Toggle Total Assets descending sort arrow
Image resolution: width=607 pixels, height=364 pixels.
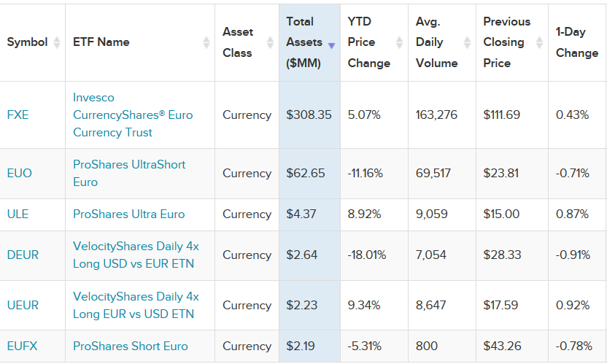click(331, 46)
